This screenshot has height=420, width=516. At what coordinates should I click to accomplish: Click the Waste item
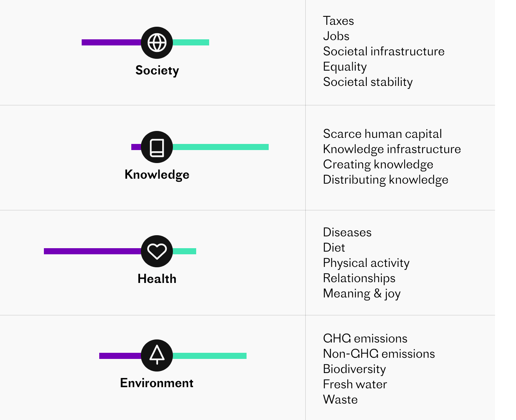click(340, 399)
